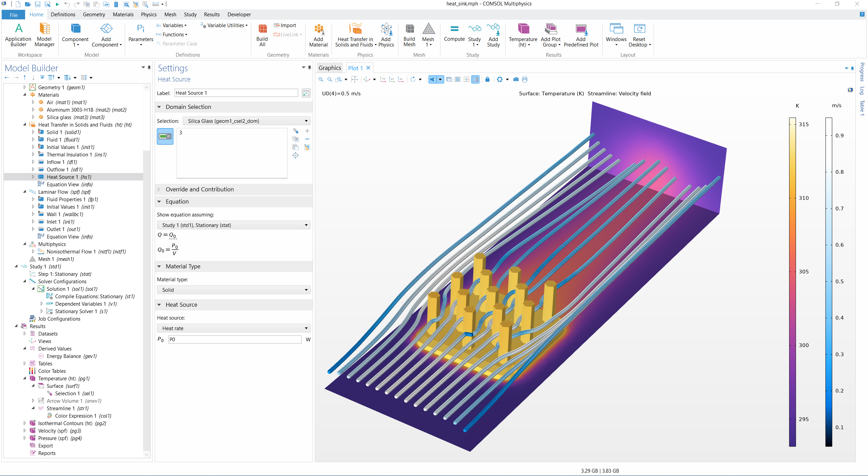
Task: Click Zoom Out in graphics toolbar
Action: 330,79
